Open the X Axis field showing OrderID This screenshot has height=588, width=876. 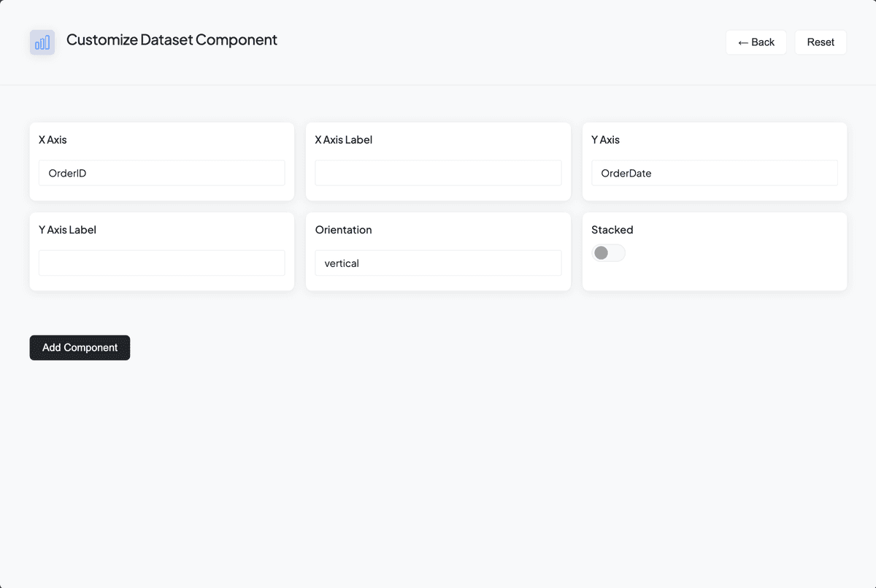(x=162, y=173)
